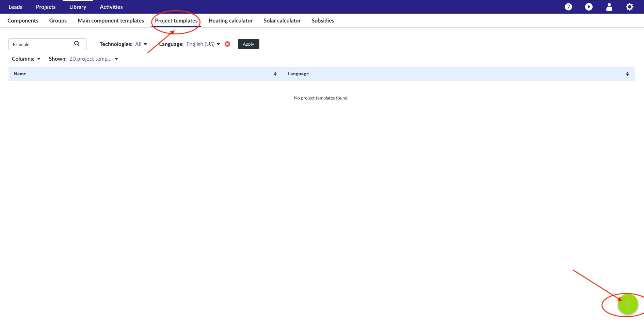Click the search magnifier icon
Screen dimensions: 644x320
click(x=77, y=44)
